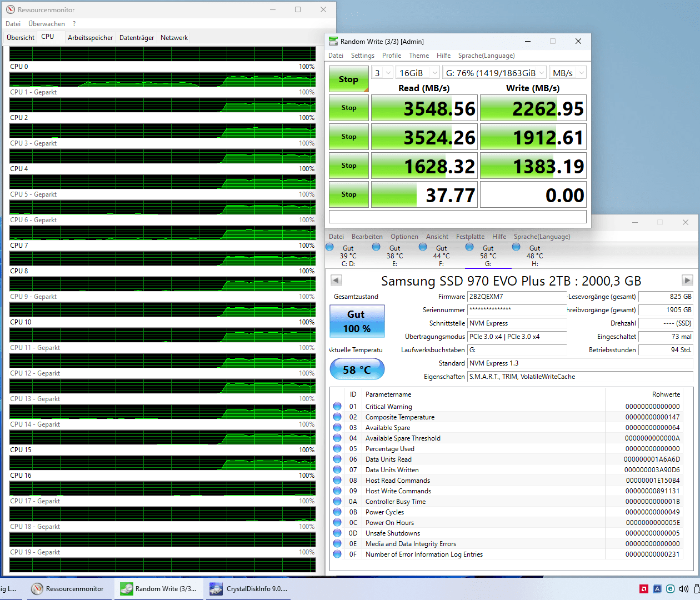Click the Seriennummer masked field
The image size is (700, 600).
(x=517, y=310)
